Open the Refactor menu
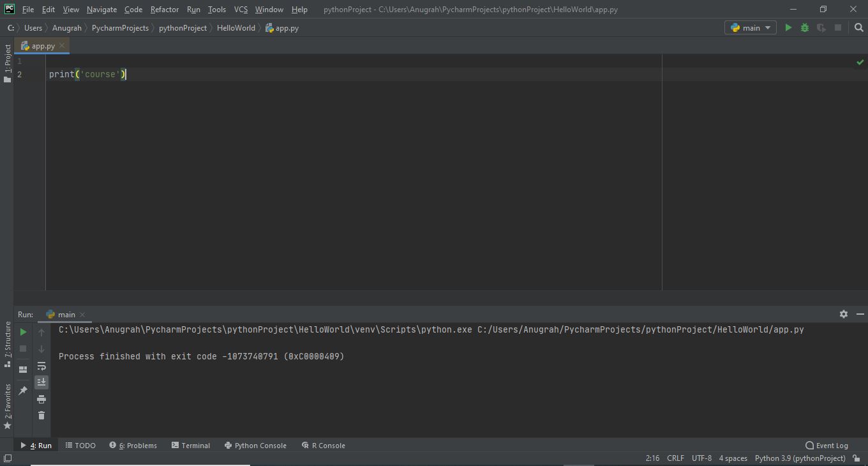The width and height of the screenshot is (868, 466). (x=165, y=10)
